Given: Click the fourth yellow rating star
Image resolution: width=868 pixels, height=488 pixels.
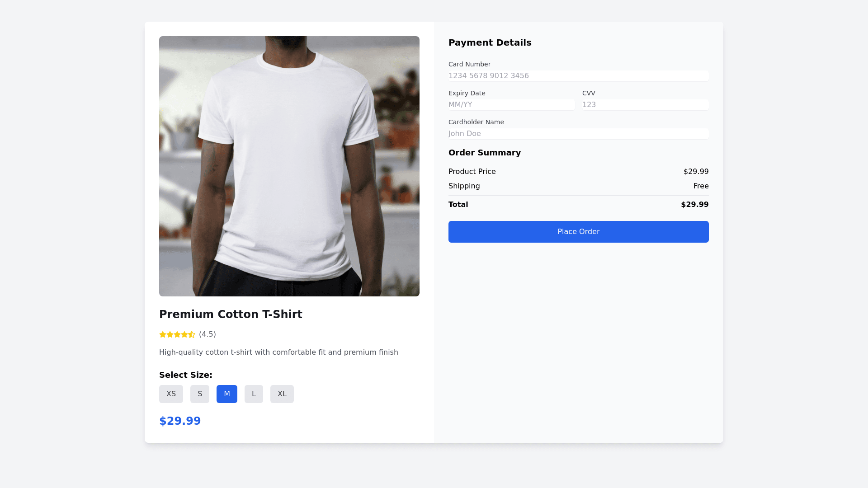Looking at the screenshot, I should pyautogui.click(x=184, y=335).
